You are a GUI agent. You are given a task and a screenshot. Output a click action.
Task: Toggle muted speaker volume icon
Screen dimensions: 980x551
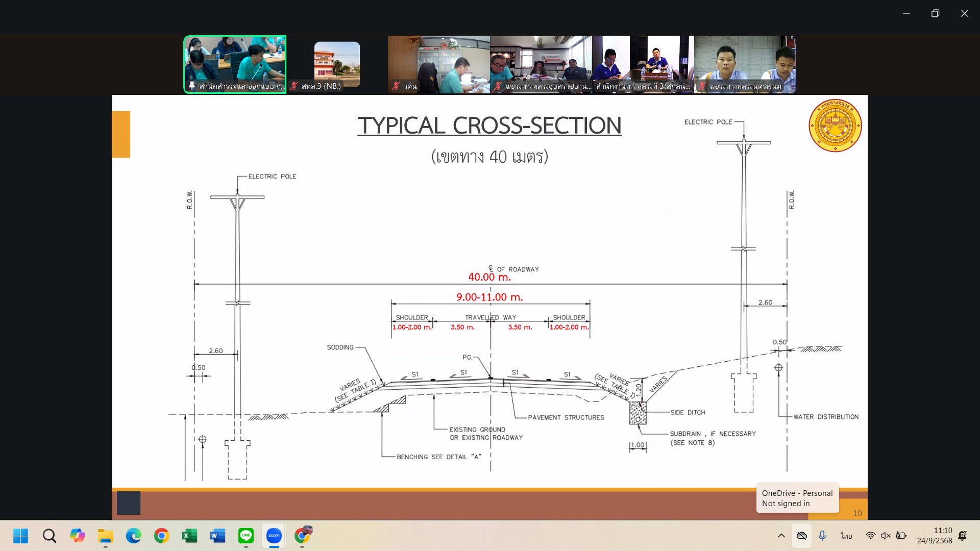click(x=886, y=536)
